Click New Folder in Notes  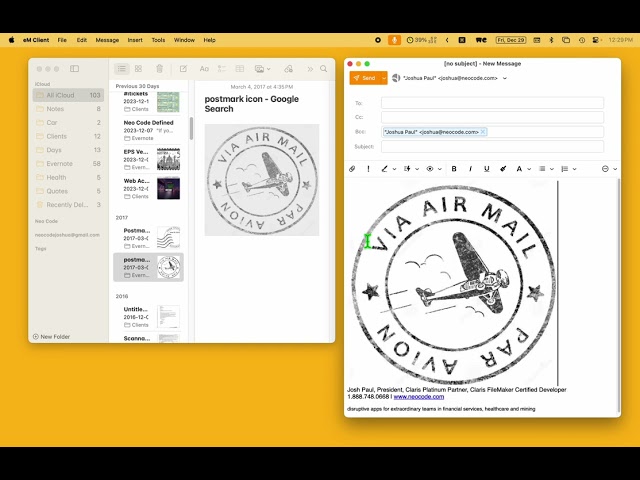point(51,337)
